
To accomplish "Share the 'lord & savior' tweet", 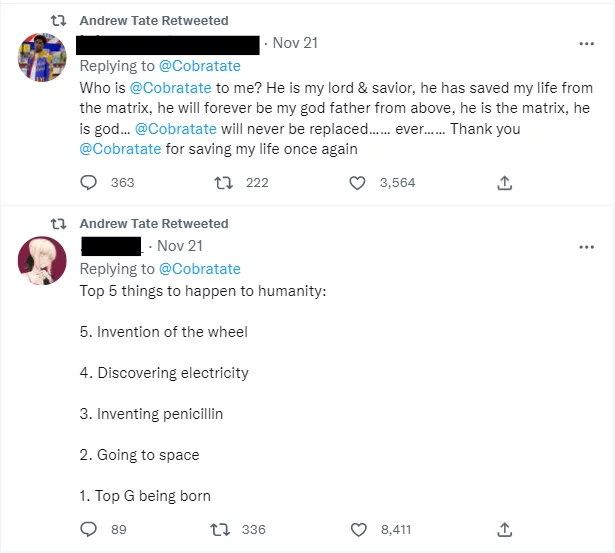I will pyautogui.click(x=505, y=183).
